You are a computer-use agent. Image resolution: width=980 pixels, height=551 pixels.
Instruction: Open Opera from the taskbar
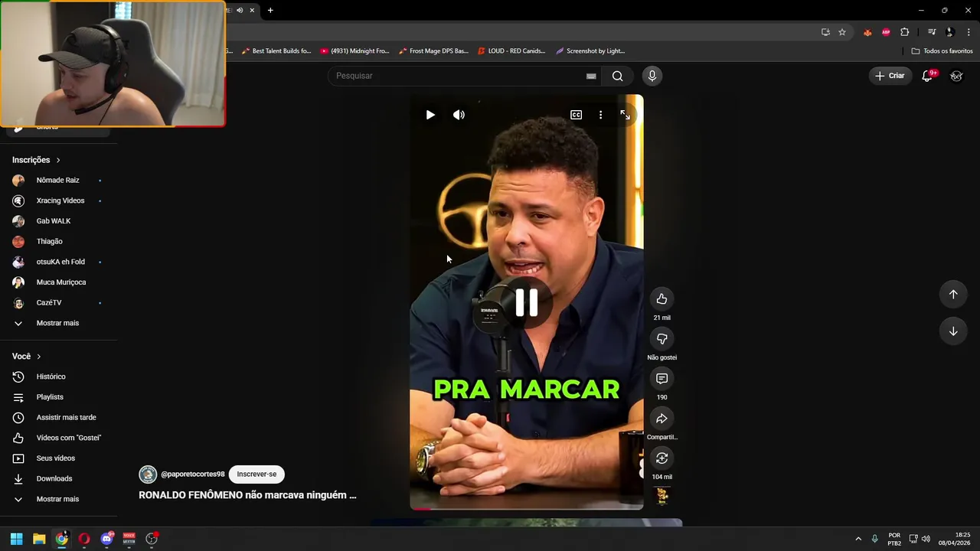[84, 539]
